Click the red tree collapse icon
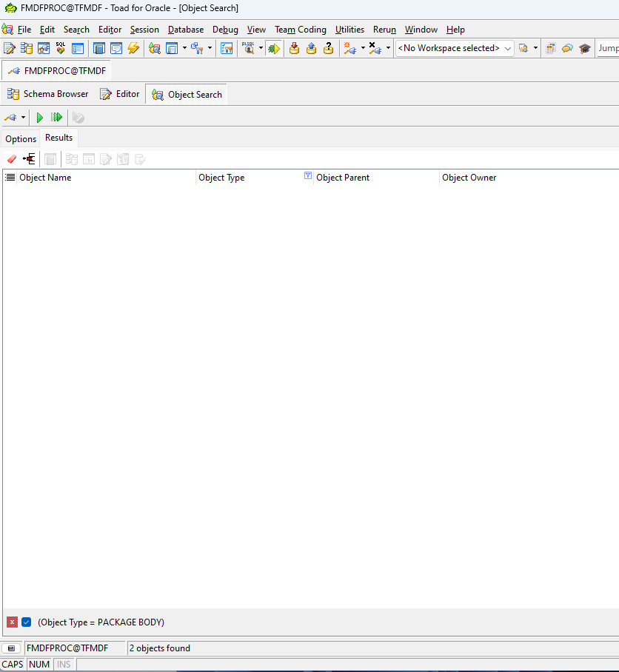The width and height of the screenshot is (619, 672). (29, 159)
